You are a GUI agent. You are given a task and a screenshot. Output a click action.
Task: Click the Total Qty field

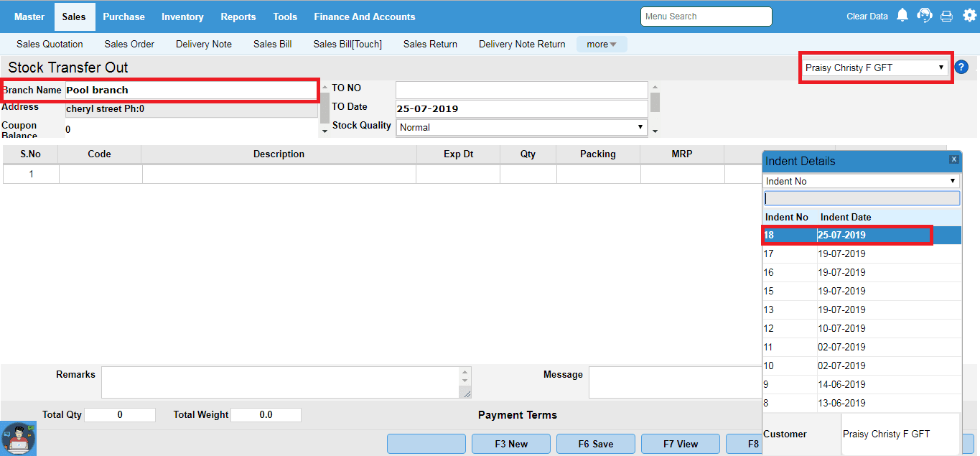tap(120, 415)
